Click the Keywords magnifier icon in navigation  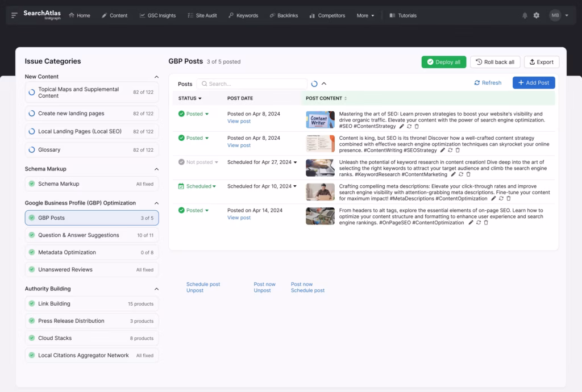[x=230, y=15]
